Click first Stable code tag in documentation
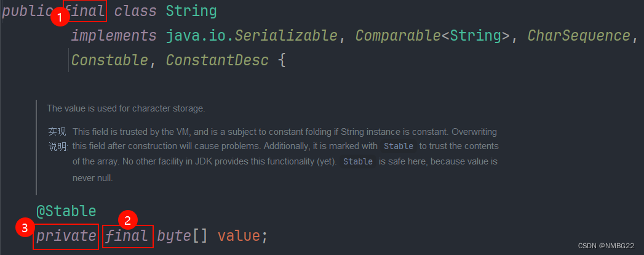The image size is (644, 255). pos(399,146)
